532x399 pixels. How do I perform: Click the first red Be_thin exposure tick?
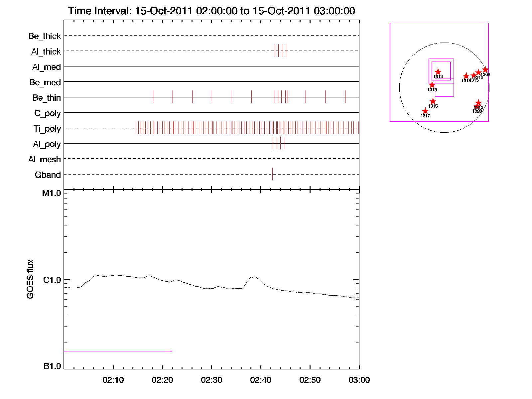coord(153,97)
